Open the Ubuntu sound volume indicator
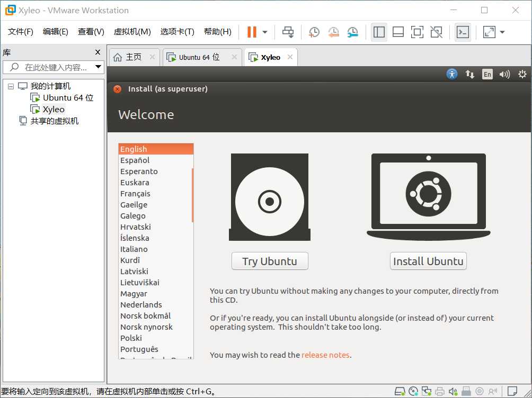Screen dimensions: 532x398 pos(504,74)
